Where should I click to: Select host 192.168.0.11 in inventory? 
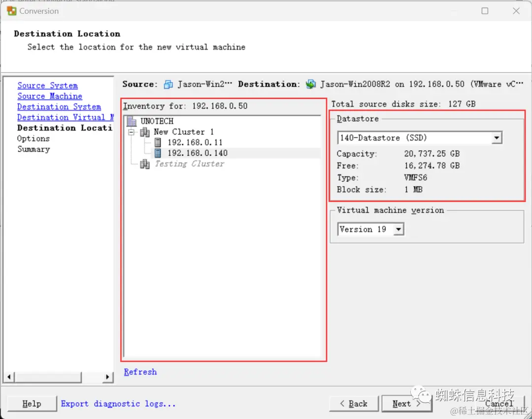[195, 142]
